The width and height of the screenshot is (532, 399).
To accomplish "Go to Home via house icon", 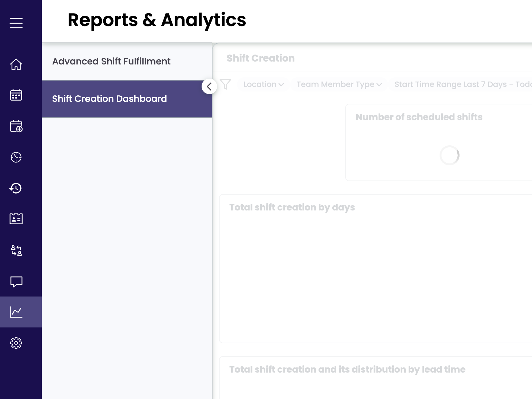I will tap(16, 64).
